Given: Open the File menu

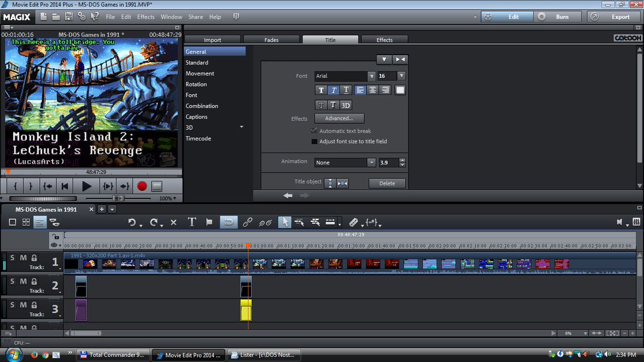Looking at the screenshot, I should point(110,17).
